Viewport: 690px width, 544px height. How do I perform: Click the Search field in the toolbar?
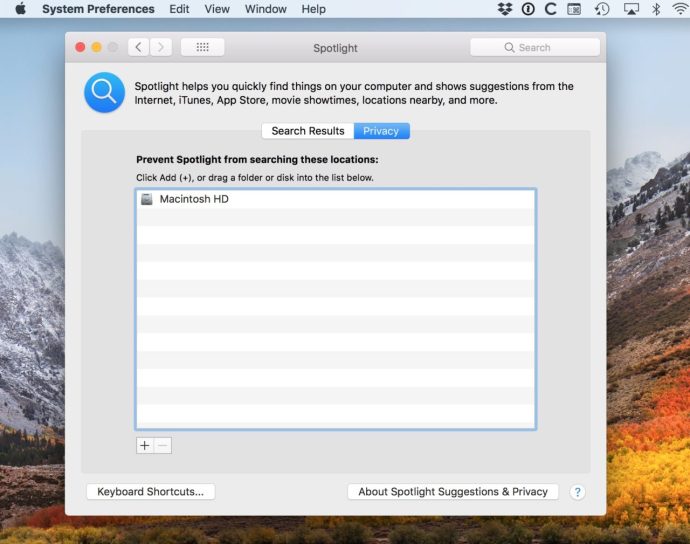point(535,48)
